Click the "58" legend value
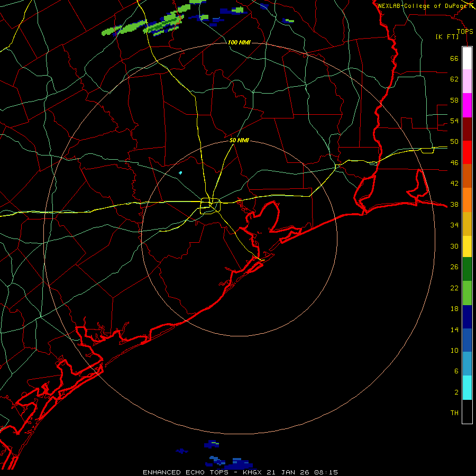476x476 pixels. (454, 100)
